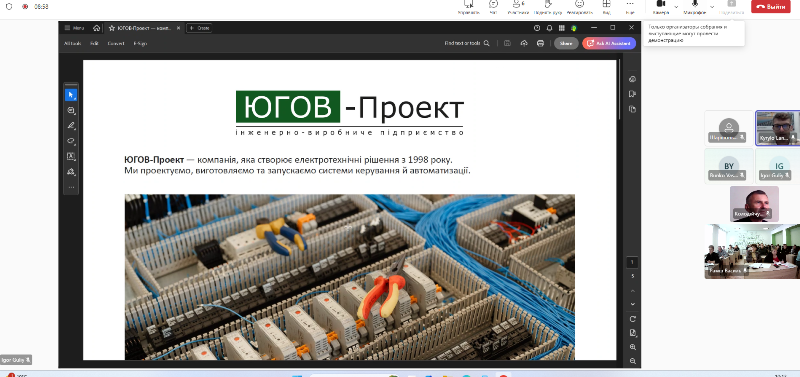Viewport: 800px width, 377px height.
Task: Choose the add comment tool
Action: pyautogui.click(x=71, y=110)
